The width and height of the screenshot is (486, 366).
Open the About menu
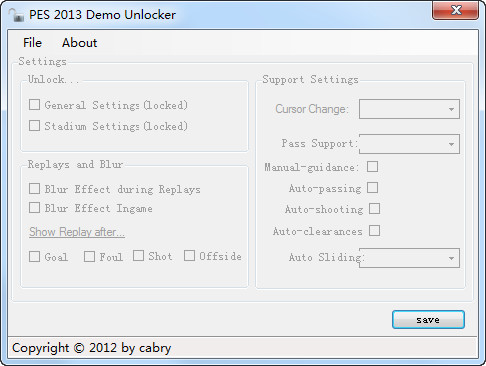[79, 43]
